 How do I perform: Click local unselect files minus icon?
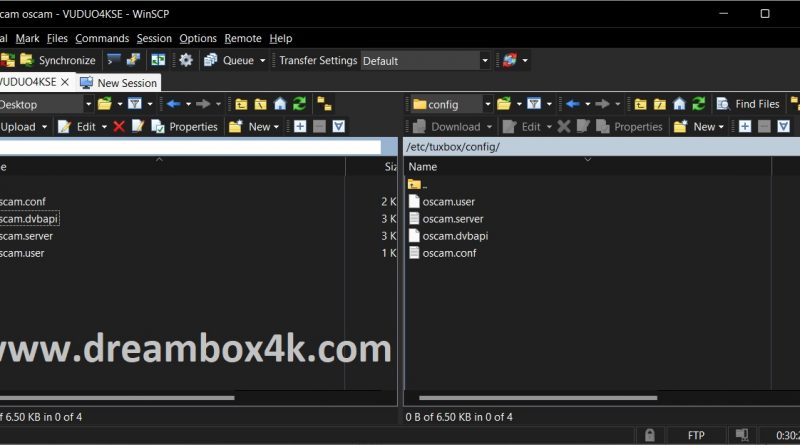(x=319, y=127)
